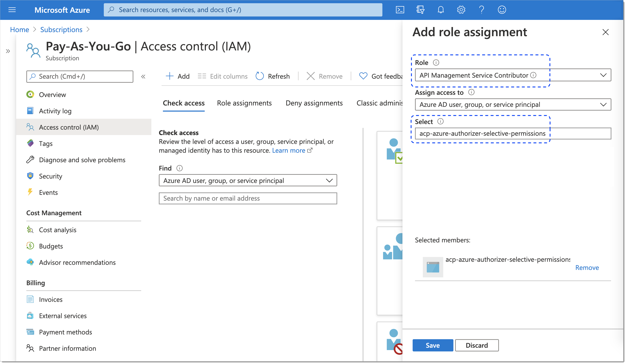Image resolution: width=626 pixels, height=364 pixels.
Task: Switch to the Check access tab
Action: pos(184,103)
